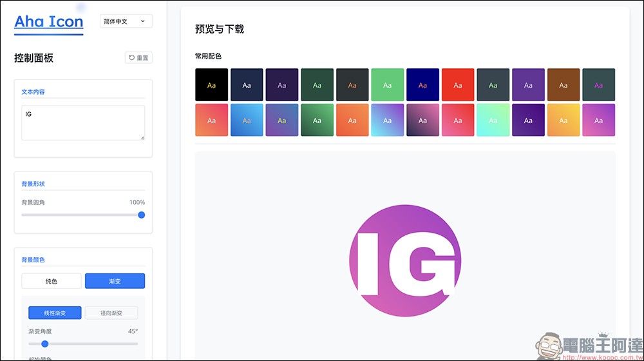
Task: Select the brown swatch
Action: click(x=563, y=84)
